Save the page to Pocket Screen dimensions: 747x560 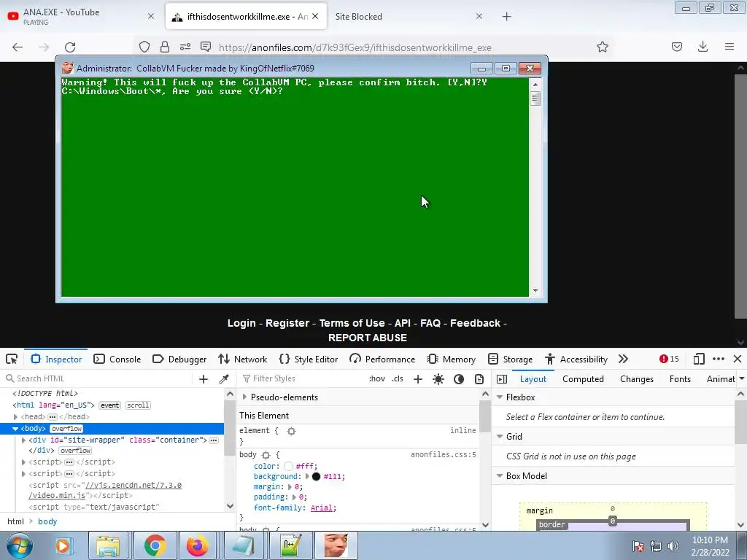point(676,47)
